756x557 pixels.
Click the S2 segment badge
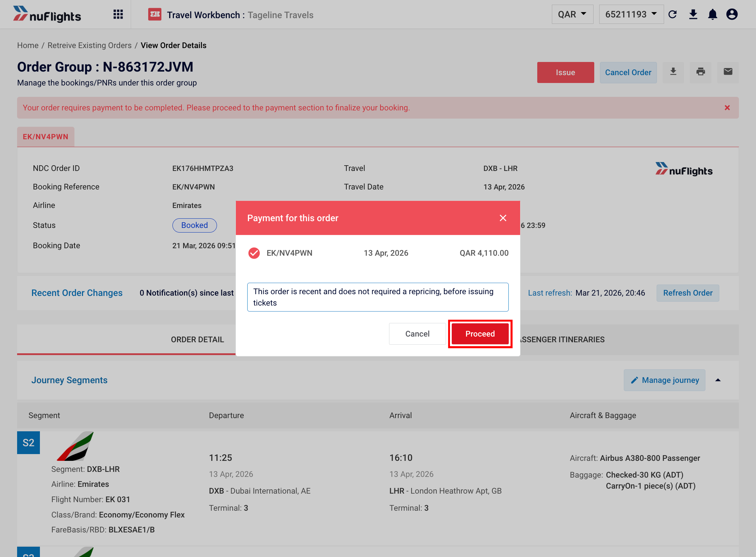pyautogui.click(x=29, y=443)
